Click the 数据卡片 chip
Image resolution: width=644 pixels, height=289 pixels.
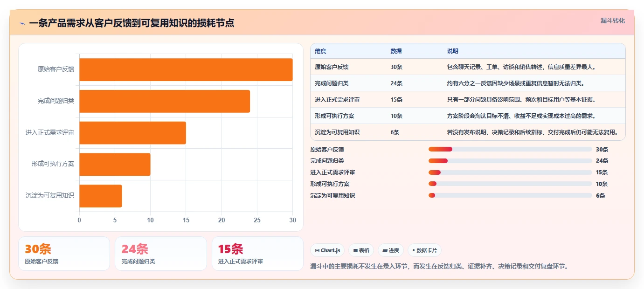click(424, 250)
